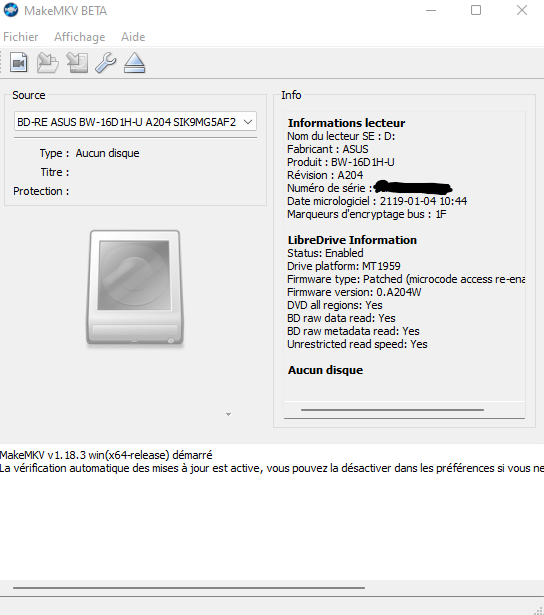Click the window resize grip in the corner

[x=539, y=610]
